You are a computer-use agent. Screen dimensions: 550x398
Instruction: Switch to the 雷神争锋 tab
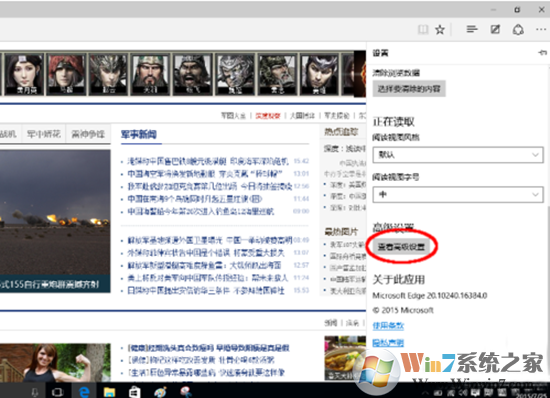pos(88,134)
